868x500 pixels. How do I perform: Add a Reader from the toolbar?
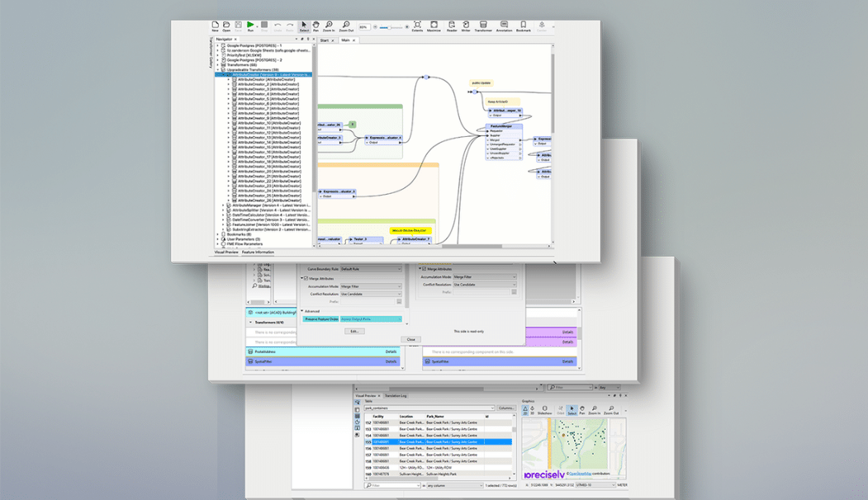pyautogui.click(x=452, y=26)
